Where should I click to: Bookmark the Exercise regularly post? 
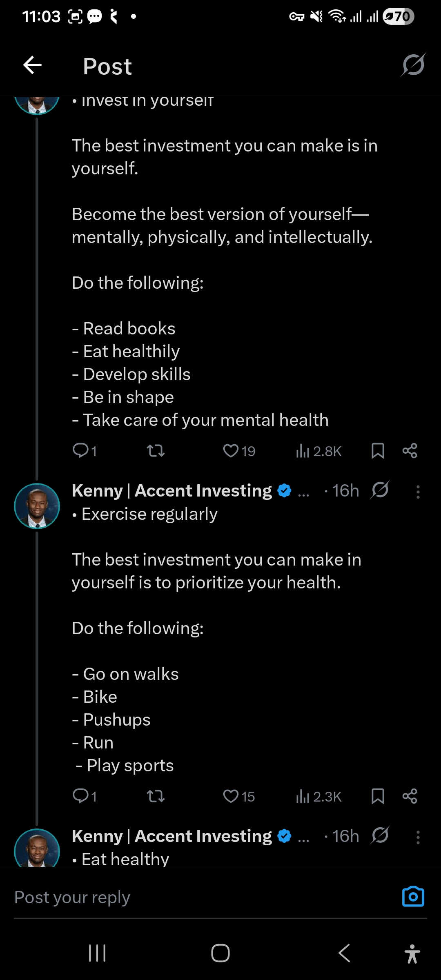click(378, 796)
